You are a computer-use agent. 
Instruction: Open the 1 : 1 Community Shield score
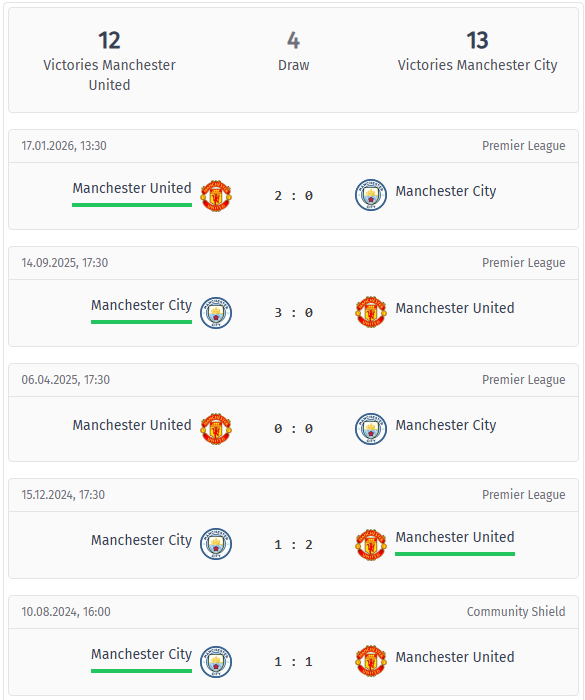[x=293, y=662]
